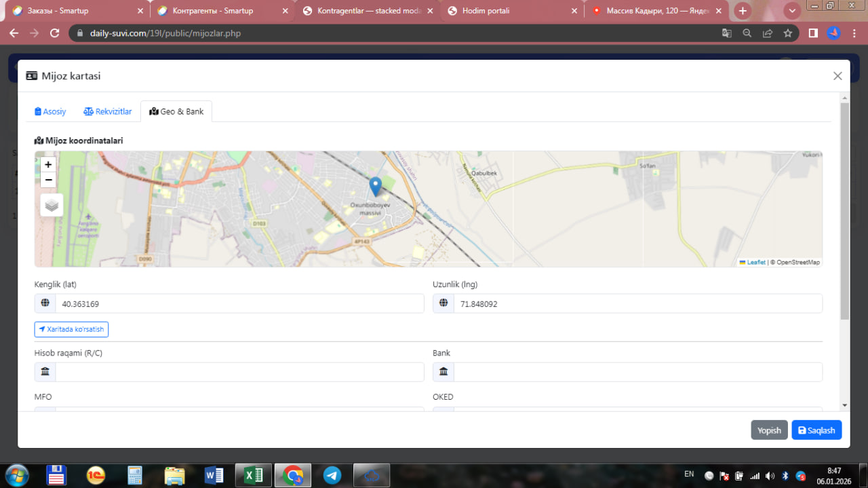Expand the browser tab search dropdown
This screenshot has width=868, height=488.
(x=792, y=11)
